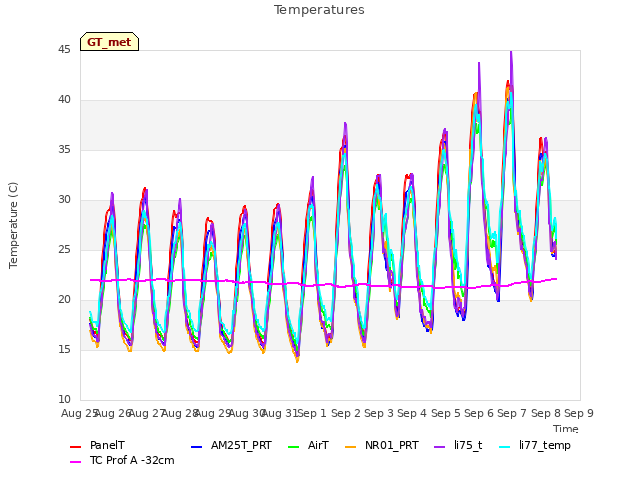Click the highest li75_t peak above 45 degrees

pyautogui.click(x=511, y=53)
